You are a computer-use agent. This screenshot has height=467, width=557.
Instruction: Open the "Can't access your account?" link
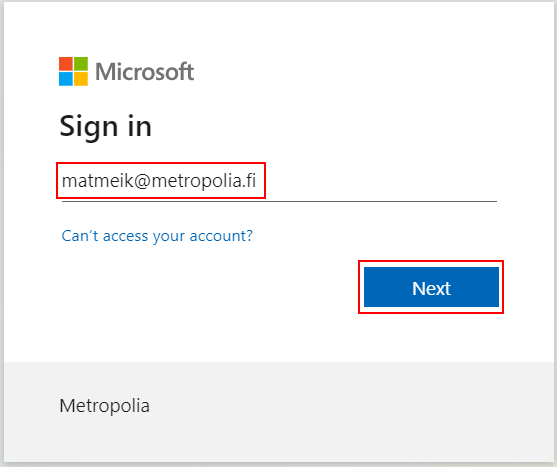click(x=157, y=236)
